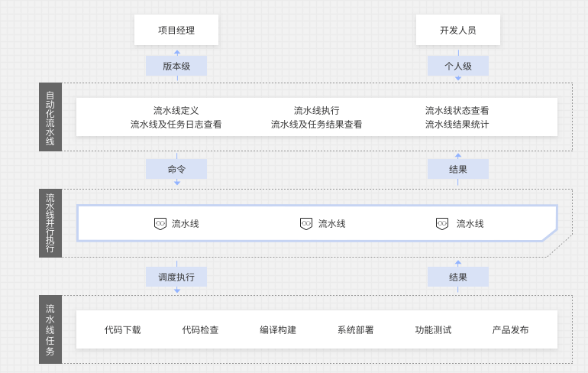Click the 编译构建 task text
Viewport: 588px width, 373px height.
(278, 330)
